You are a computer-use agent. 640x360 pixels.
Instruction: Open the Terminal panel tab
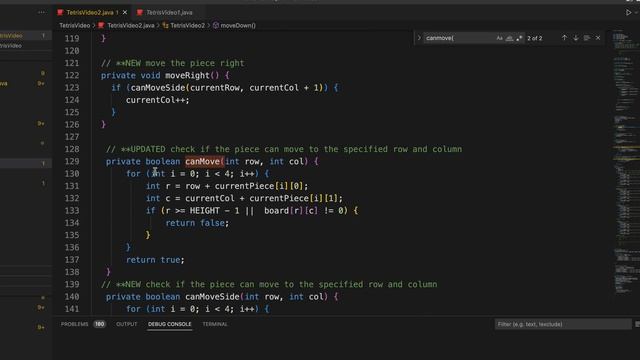point(215,324)
